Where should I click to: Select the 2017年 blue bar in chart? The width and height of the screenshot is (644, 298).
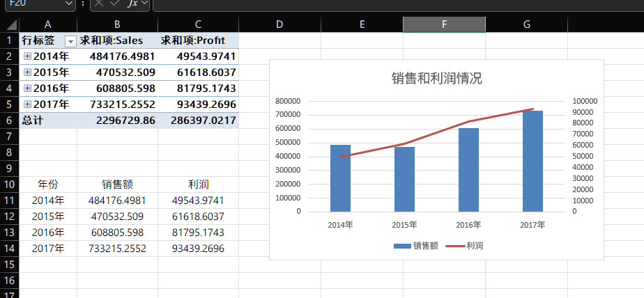click(532, 161)
